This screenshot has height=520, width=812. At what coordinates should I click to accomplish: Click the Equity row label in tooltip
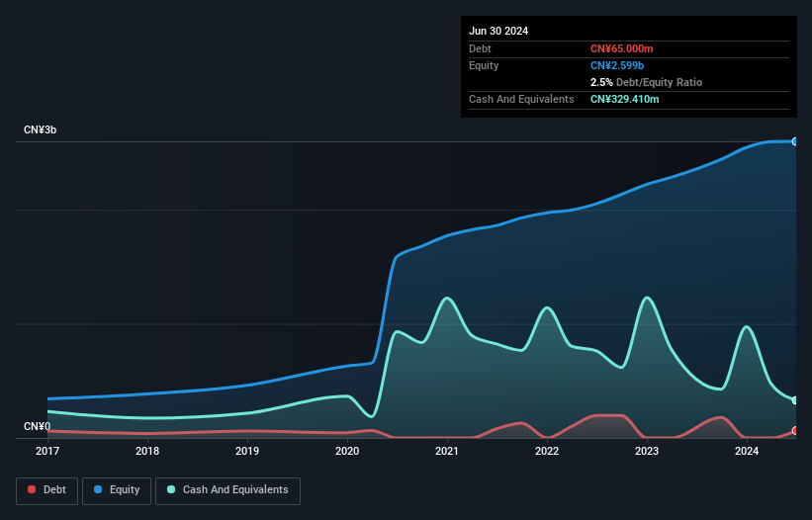click(x=484, y=65)
